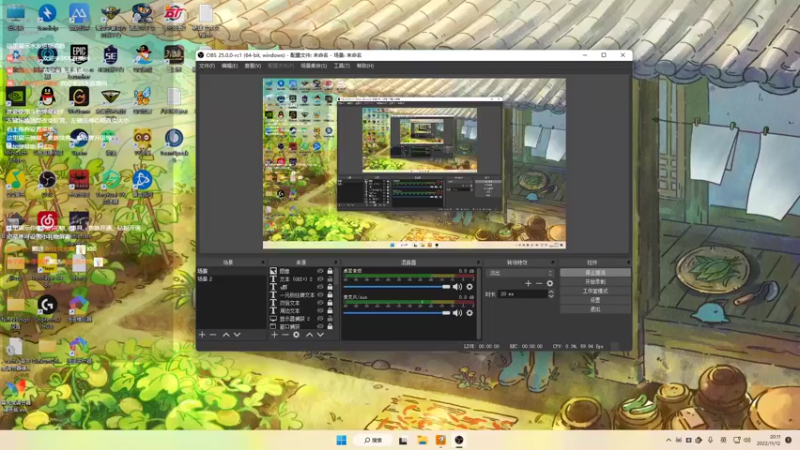This screenshot has height=450, width=800.
Task: Pop out Scene Transitions dock button
Action: [x=553, y=262]
